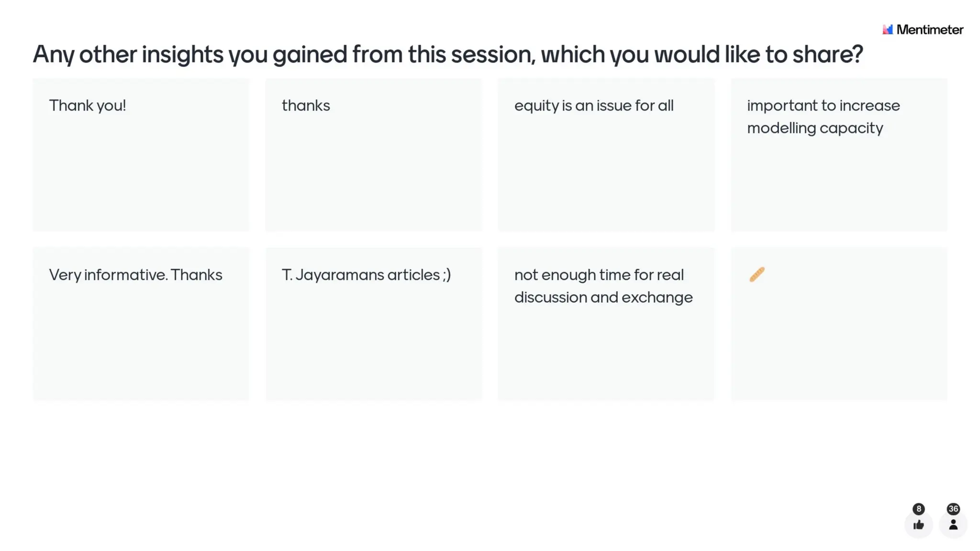Select the baguette emoji response
This screenshot has height=551, width=980.
click(x=757, y=275)
